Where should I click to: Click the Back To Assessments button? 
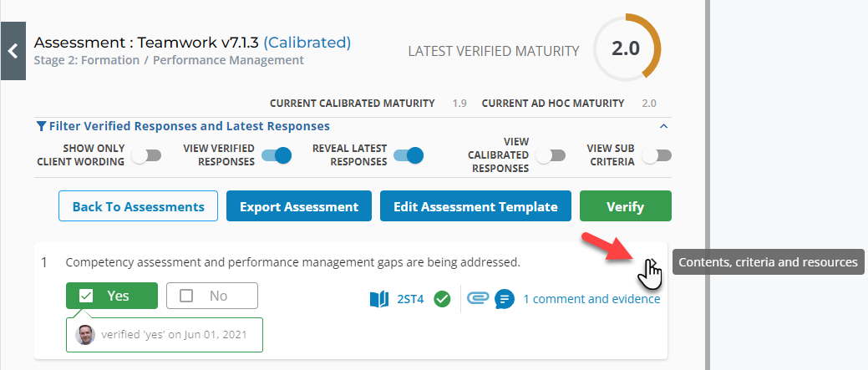click(x=138, y=206)
